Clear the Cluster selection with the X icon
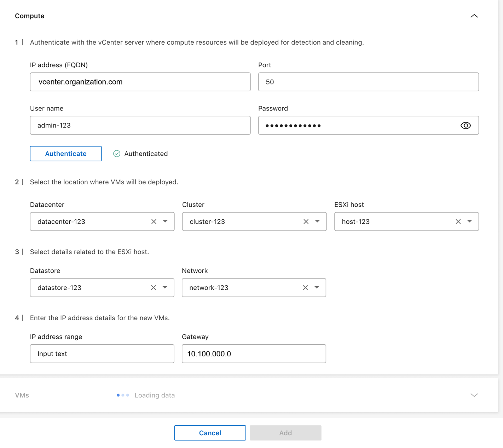The width and height of the screenshot is (503, 448). click(x=306, y=222)
